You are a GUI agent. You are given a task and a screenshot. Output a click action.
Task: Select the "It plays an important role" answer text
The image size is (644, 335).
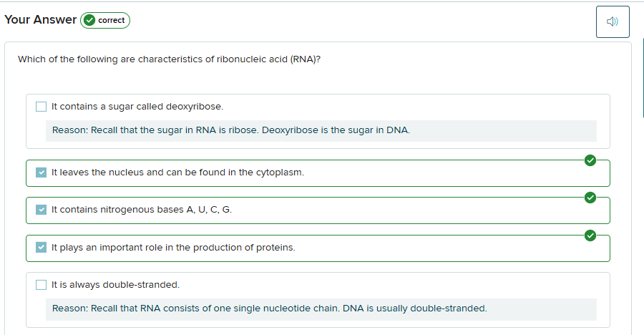pyautogui.click(x=173, y=248)
